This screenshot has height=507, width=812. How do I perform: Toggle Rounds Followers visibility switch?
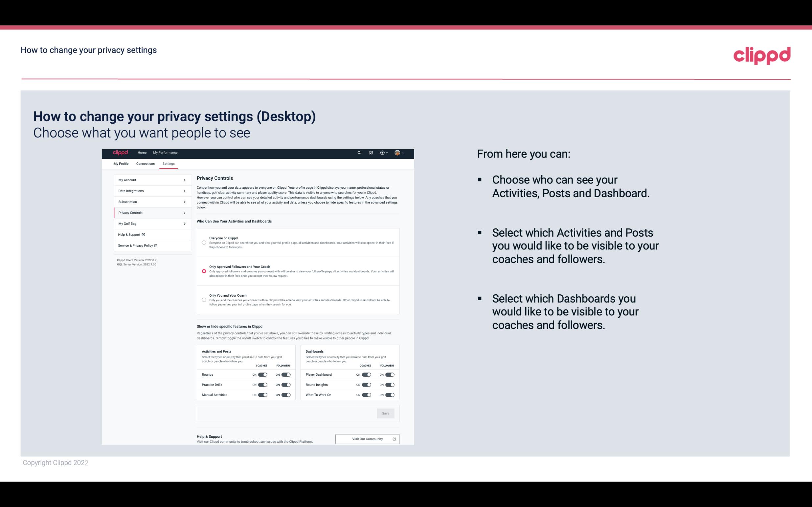click(x=286, y=374)
